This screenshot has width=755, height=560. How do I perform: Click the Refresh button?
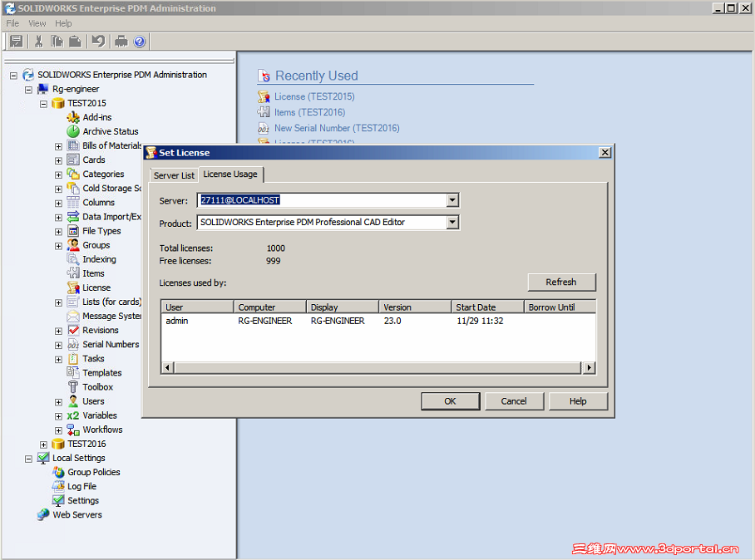coord(561,282)
